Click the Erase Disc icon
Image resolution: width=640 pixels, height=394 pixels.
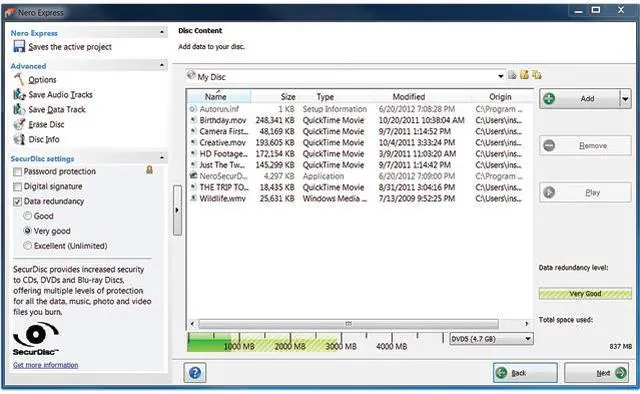tap(19, 124)
